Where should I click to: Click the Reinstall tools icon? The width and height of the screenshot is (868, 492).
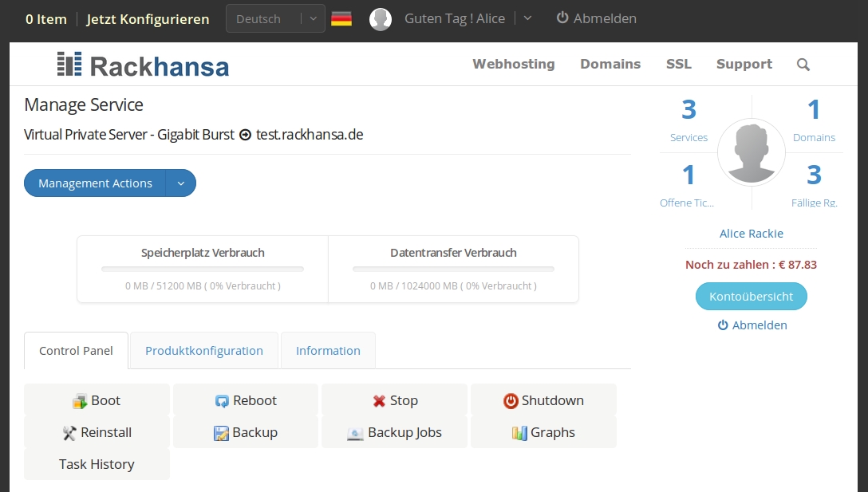tap(69, 433)
